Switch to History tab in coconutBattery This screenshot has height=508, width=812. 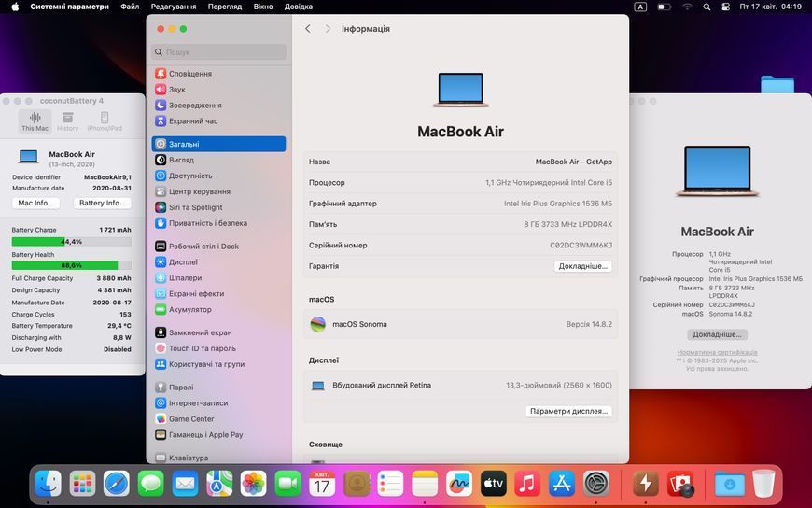pyautogui.click(x=67, y=121)
